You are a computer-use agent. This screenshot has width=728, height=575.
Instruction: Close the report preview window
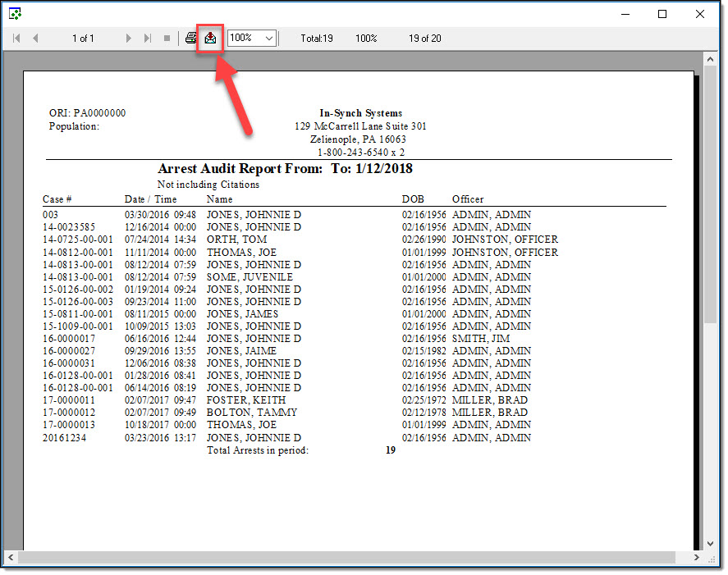[x=700, y=14]
